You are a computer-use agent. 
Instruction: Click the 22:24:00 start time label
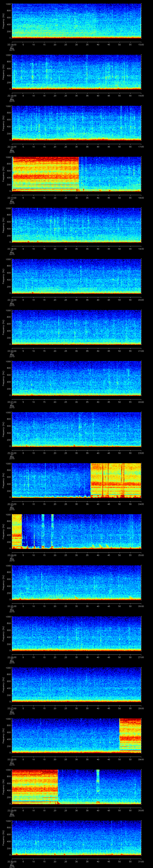click(x=12, y=555)
